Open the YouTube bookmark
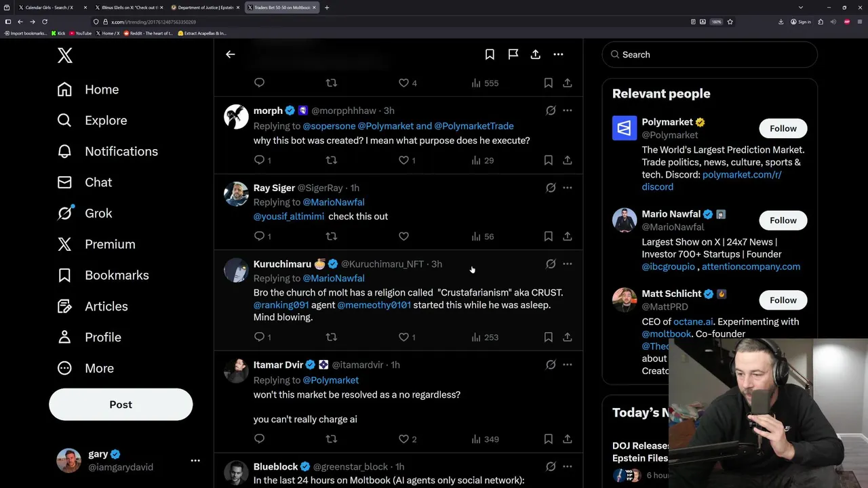868x488 pixels. click(81, 33)
